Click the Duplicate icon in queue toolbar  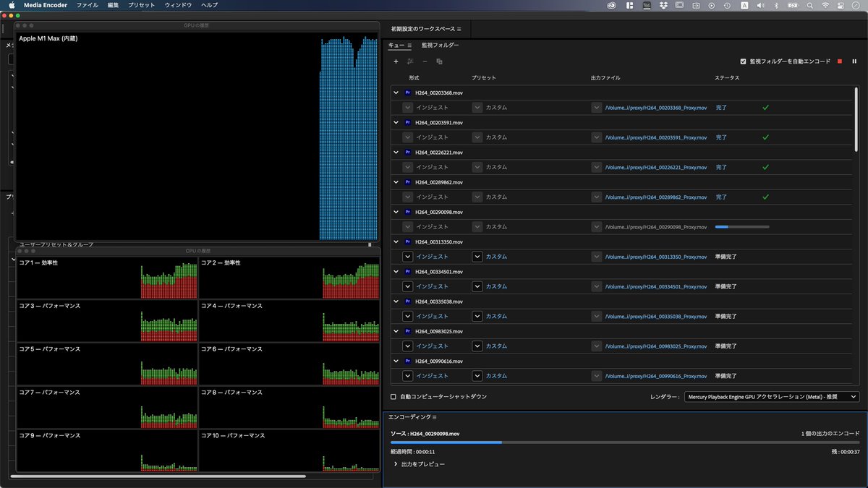click(x=439, y=61)
